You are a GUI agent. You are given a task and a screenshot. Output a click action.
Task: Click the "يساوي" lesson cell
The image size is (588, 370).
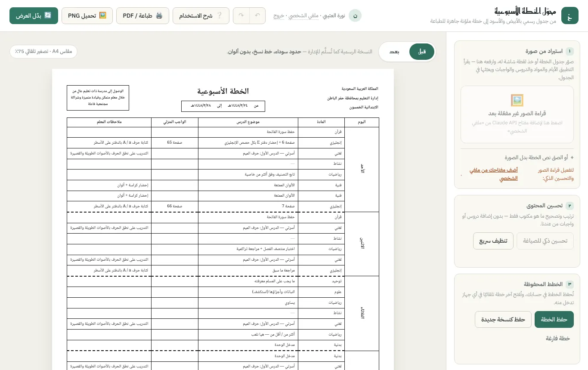(248, 302)
